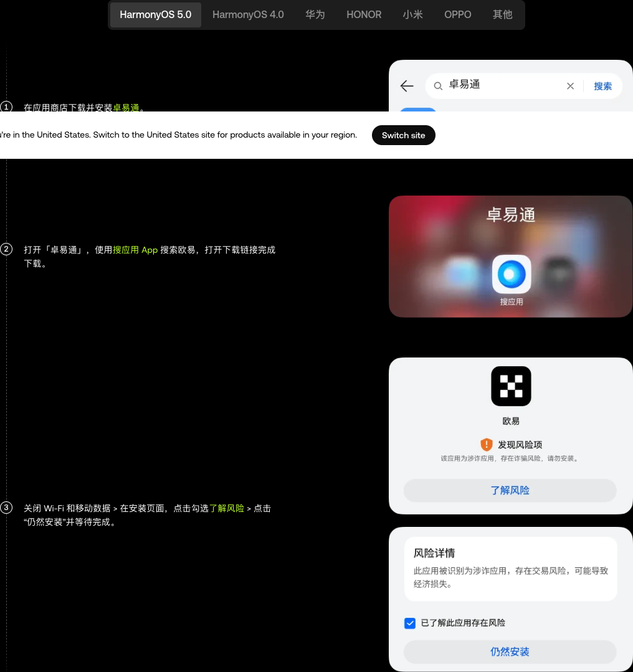Viewport: 633px width, 672px height.
Task: Select the HarmonyOS 5.0 tab
Action: click(155, 14)
